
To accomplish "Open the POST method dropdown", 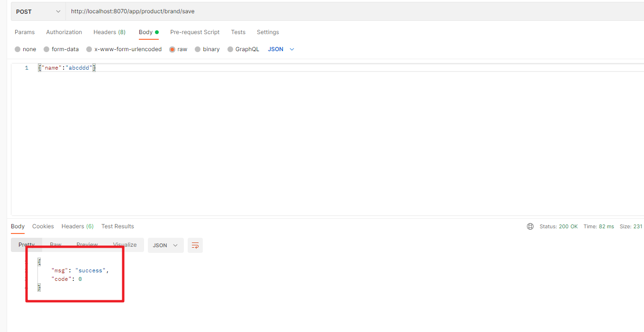I will point(38,11).
